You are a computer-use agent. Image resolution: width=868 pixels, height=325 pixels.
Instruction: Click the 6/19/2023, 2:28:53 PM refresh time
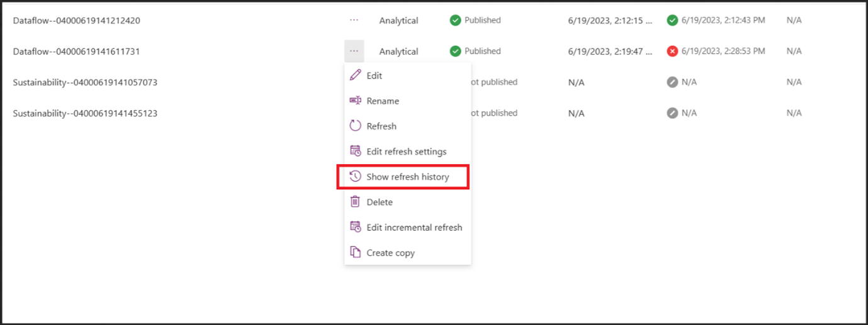(x=723, y=51)
